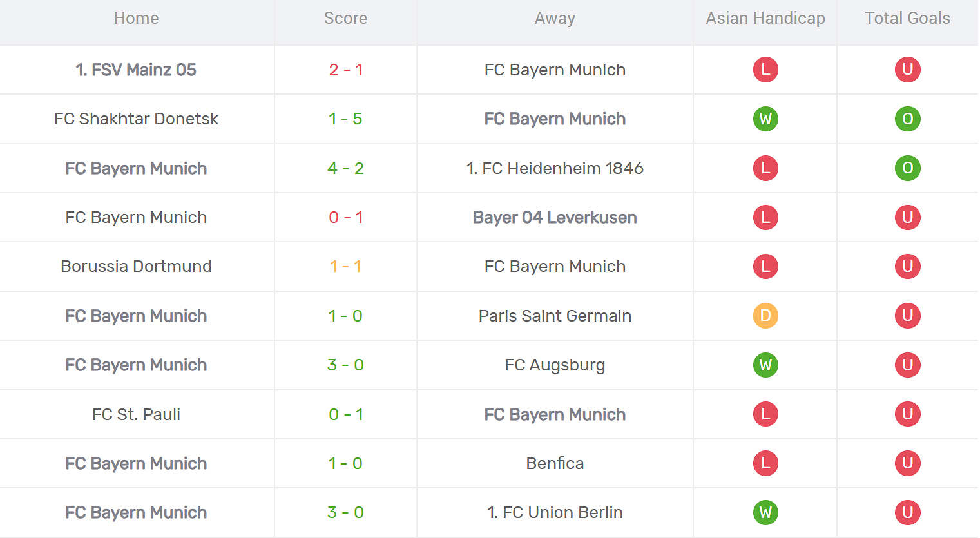Click the red L badge in the Mainz row
Image resolution: width=980 pixels, height=538 pixels.
(x=765, y=70)
